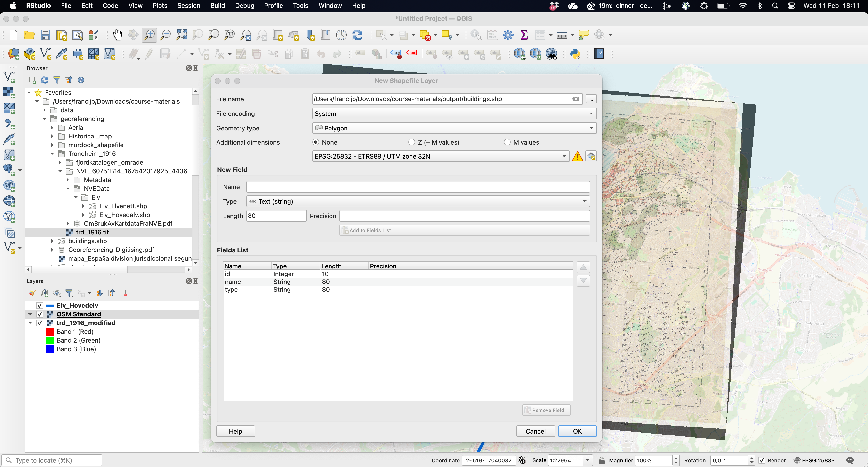Select the Pan Map hand tool
The image size is (868, 467).
coord(117,35)
